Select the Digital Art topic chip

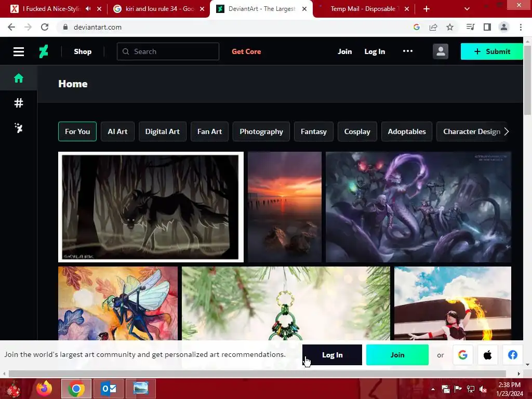pyautogui.click(x=163, y=131)
